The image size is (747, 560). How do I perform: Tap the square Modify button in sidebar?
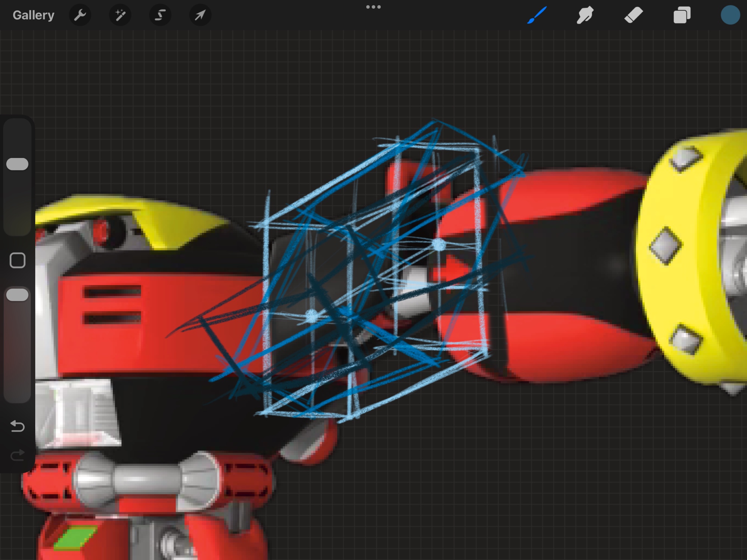point(18,260)
